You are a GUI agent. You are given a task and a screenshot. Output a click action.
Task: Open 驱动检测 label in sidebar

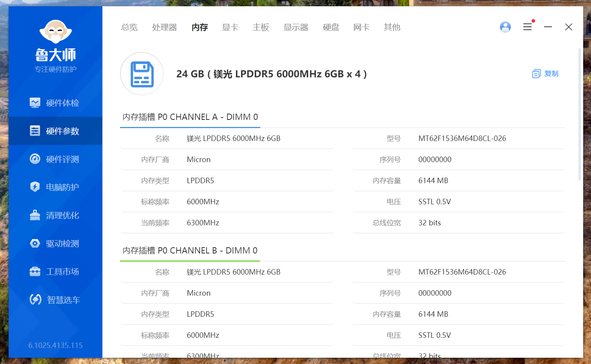click(63, 244)
